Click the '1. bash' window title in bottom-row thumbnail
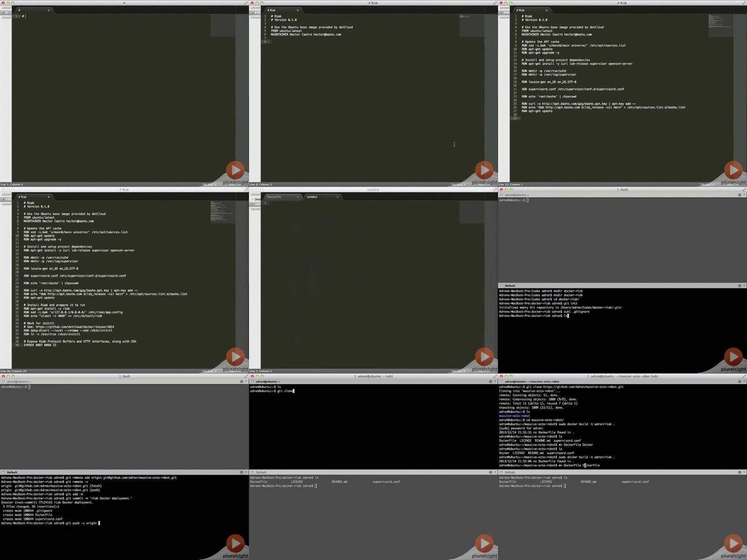747x560 pixels. pyautogui.click(x=125, y=376)
